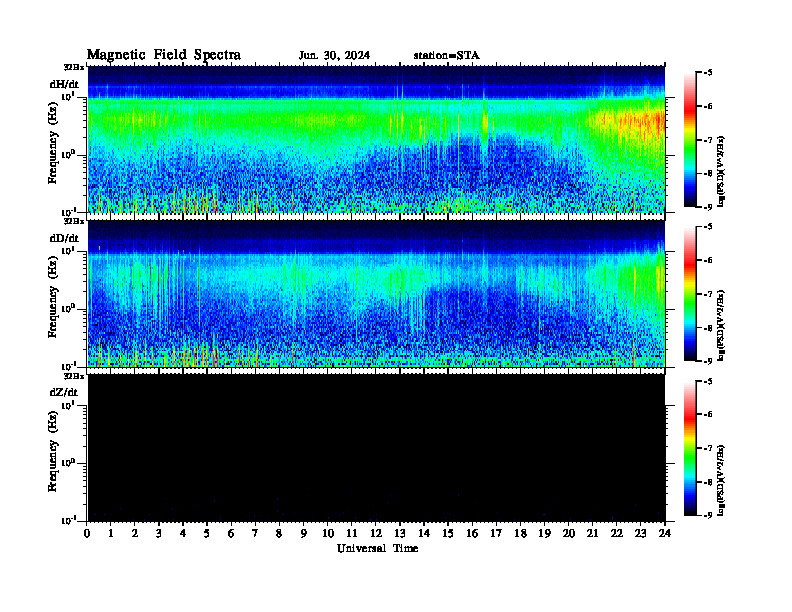
Task: Click the color bar beside the dH/dt panel
Action: coord(690,140)
